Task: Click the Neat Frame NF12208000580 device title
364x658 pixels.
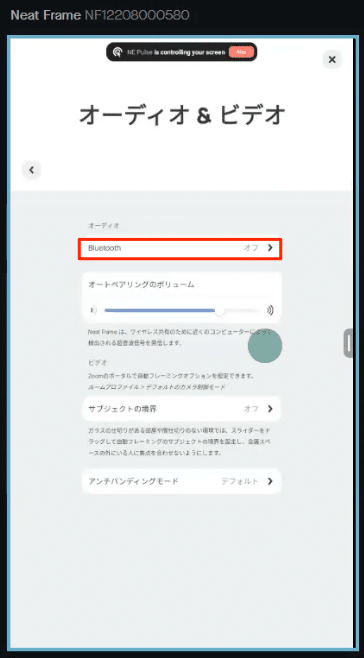Action: pos(100,16)
